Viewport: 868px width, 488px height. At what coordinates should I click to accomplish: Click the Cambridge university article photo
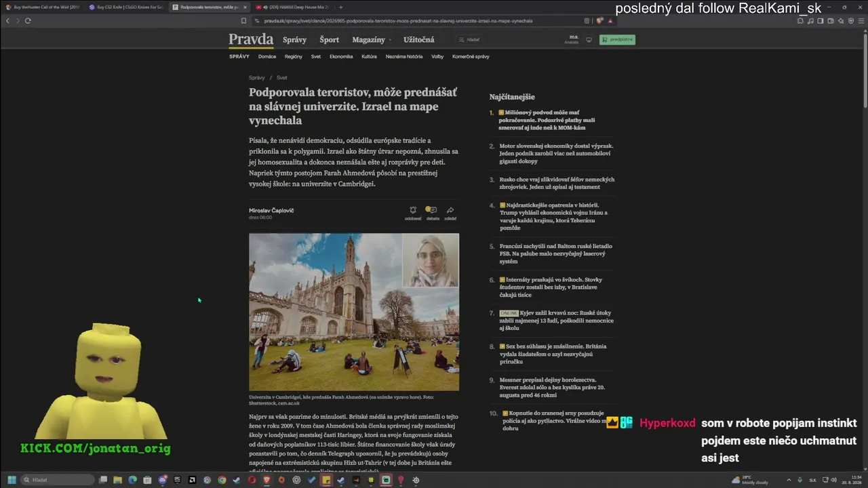[x=354, y=312]
